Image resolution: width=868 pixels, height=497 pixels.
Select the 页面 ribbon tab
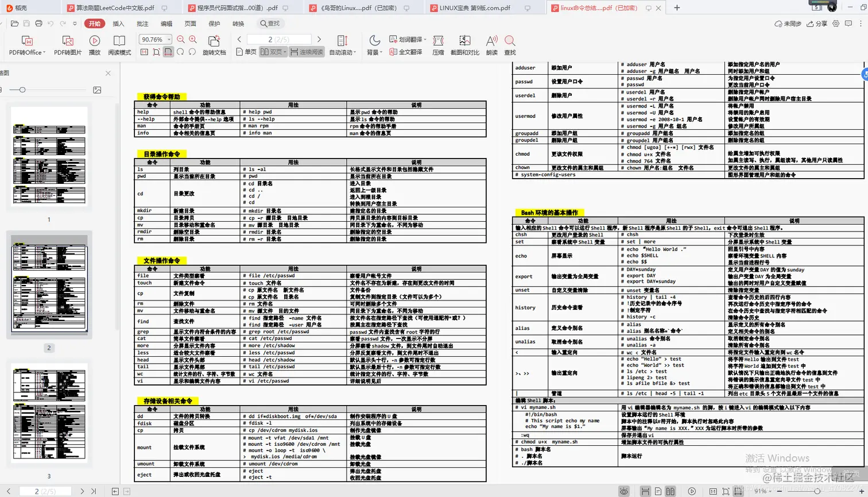pyautogui.click(x=190, y=24)
